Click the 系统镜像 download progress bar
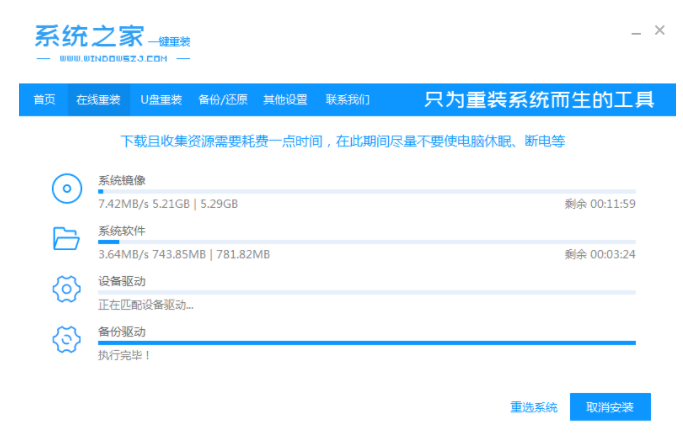 [367, 191]
